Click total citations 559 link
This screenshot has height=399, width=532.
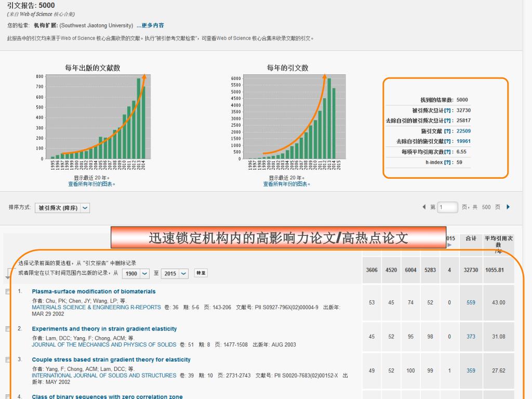point(471,303)
